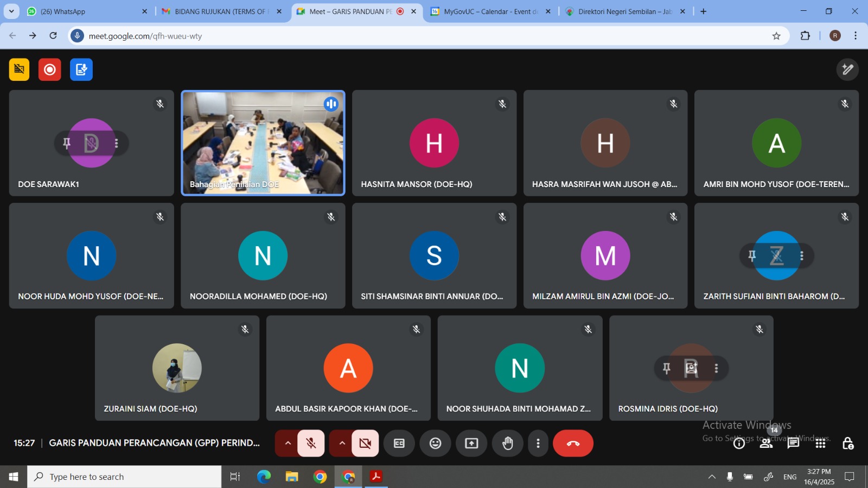Click ZURAINI SIAM profile picture
868x488 pixels.
[x=177, y=368]
